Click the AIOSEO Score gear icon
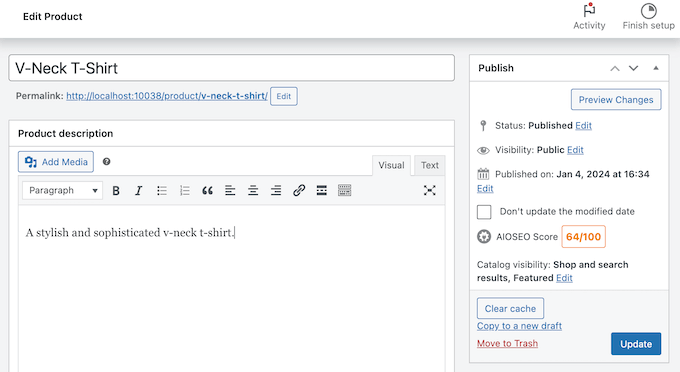The width and height of the screenshot is (680, 372). click(x=484, y=237)
